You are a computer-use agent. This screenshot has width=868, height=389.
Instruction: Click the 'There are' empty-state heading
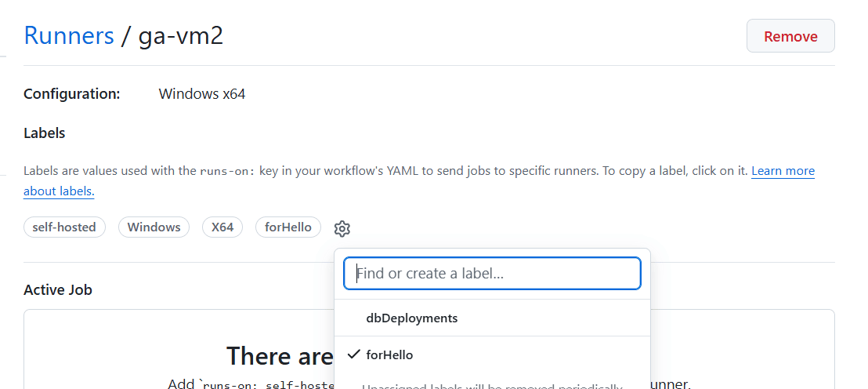(280, 356)
